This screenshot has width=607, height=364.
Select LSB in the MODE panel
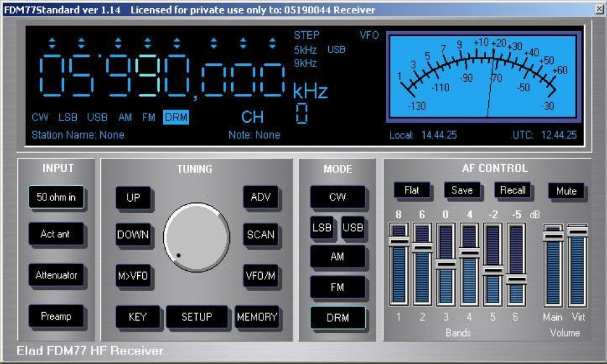point(322,227)
